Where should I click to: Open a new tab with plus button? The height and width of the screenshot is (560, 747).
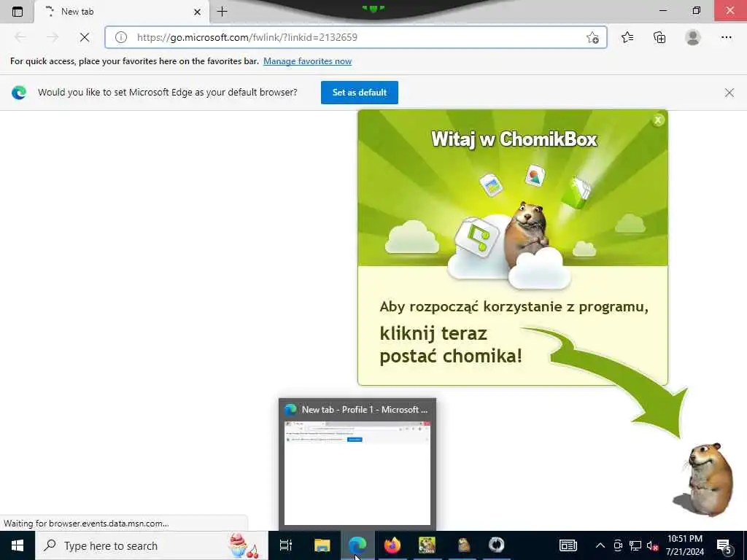click(222, 12)
